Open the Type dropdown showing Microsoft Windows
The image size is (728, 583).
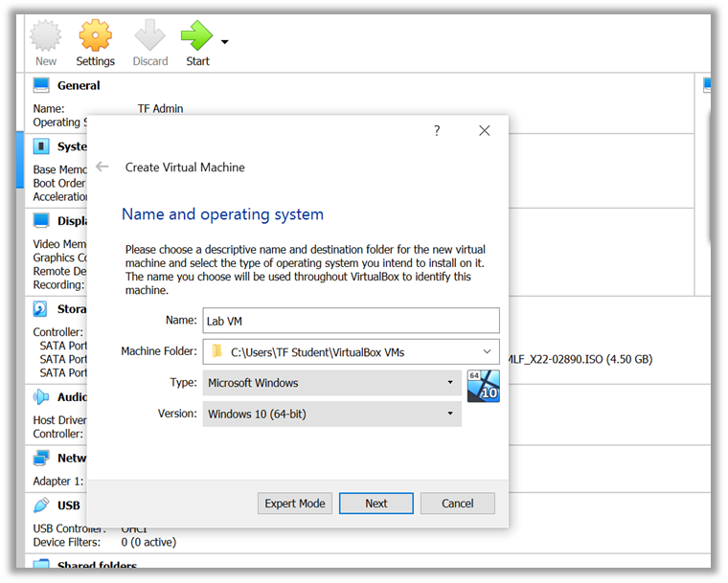332,383
